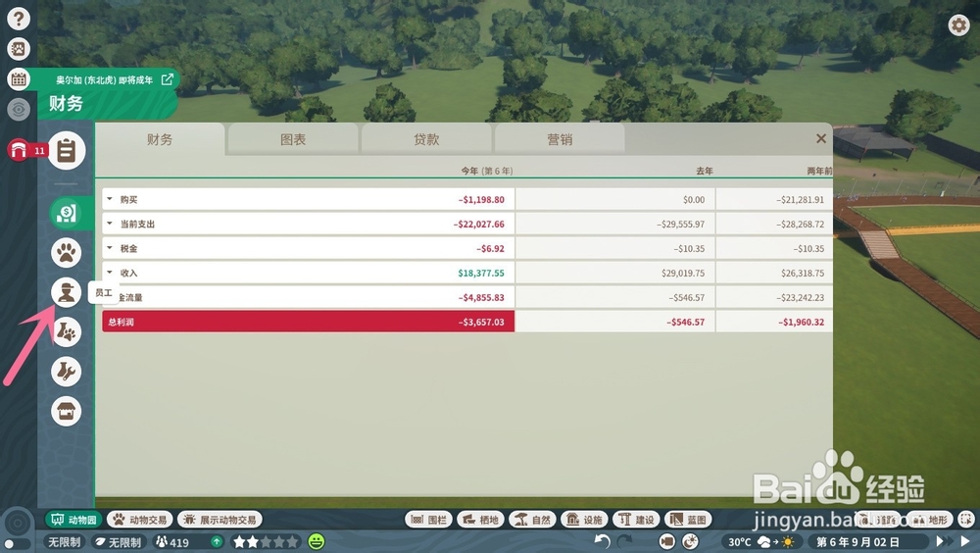Open the shops stall icon
Image resolution: width=980 pixels, height=553 pixels.
tap(67, 411)
